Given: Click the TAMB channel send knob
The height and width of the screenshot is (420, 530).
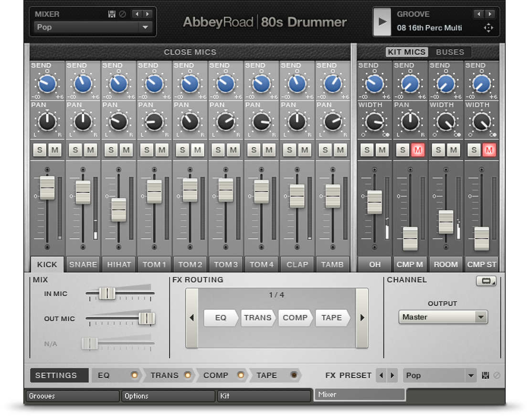Looking at the screenshot, I should pos(333,84).
